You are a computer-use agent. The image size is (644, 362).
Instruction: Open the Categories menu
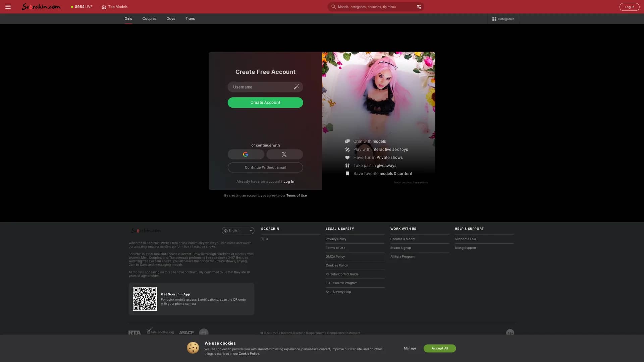click(x=503, y=19)
